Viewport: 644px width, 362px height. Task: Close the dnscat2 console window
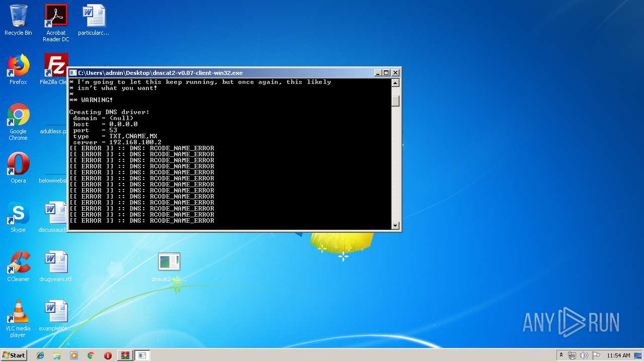tap(395, 73)
